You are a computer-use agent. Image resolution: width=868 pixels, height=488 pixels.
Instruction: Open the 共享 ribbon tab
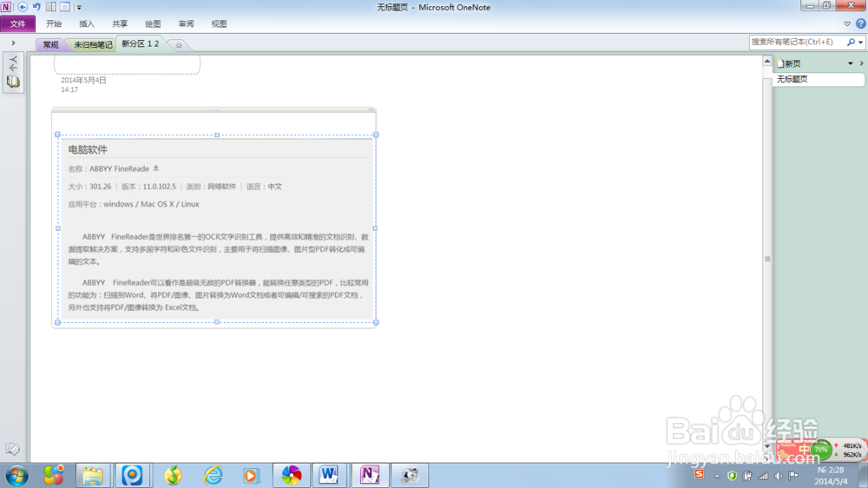pos(120,23)
